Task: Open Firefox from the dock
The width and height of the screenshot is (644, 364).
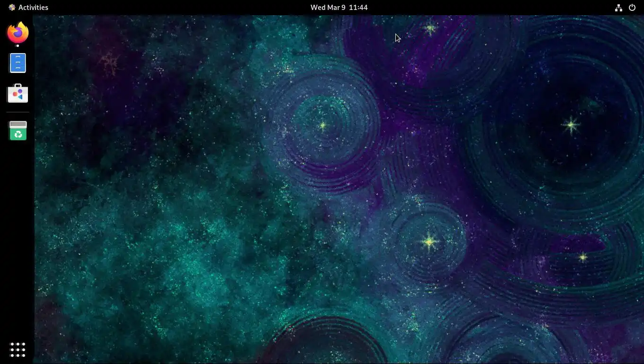Action: pyautogui.click(x=18, y=33)
